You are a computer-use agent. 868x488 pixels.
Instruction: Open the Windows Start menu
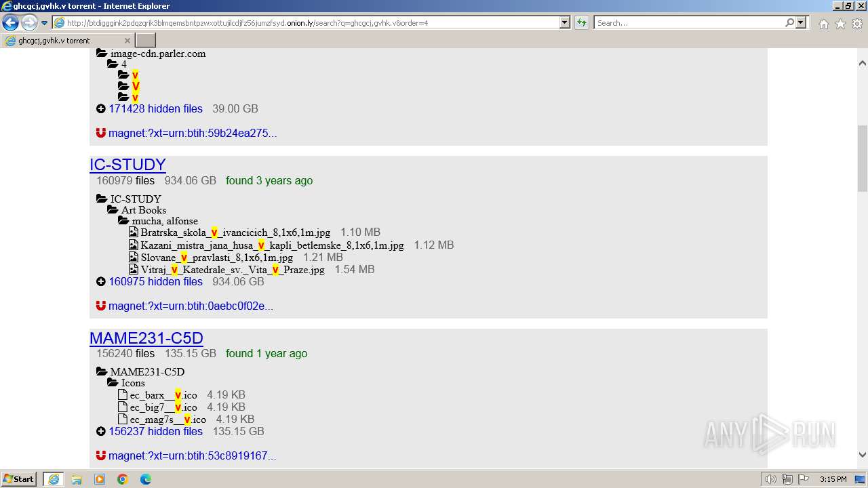[x=19, y=479]
